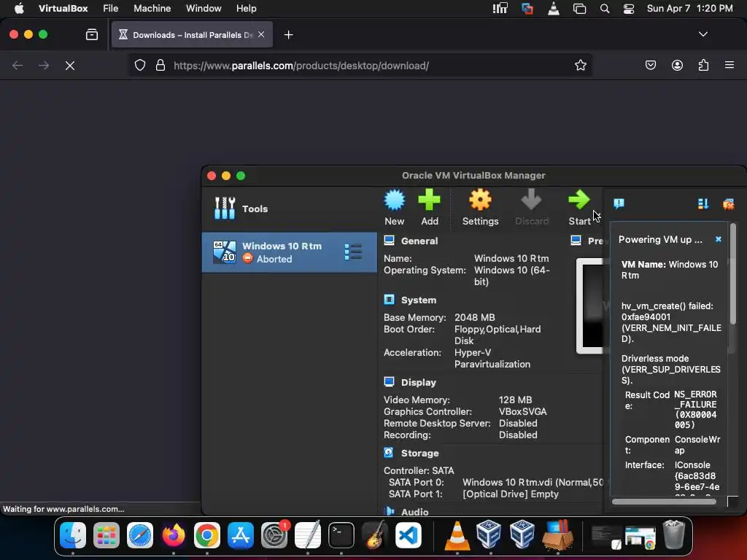Expand the Firefox list all tabs chevron
Viewport: 747px width, 560px height.
703,34
